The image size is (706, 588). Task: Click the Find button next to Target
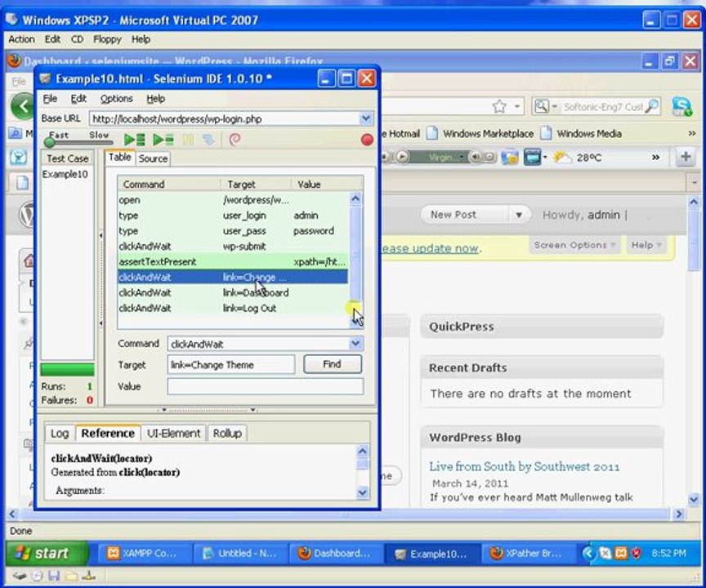(333, 364)
